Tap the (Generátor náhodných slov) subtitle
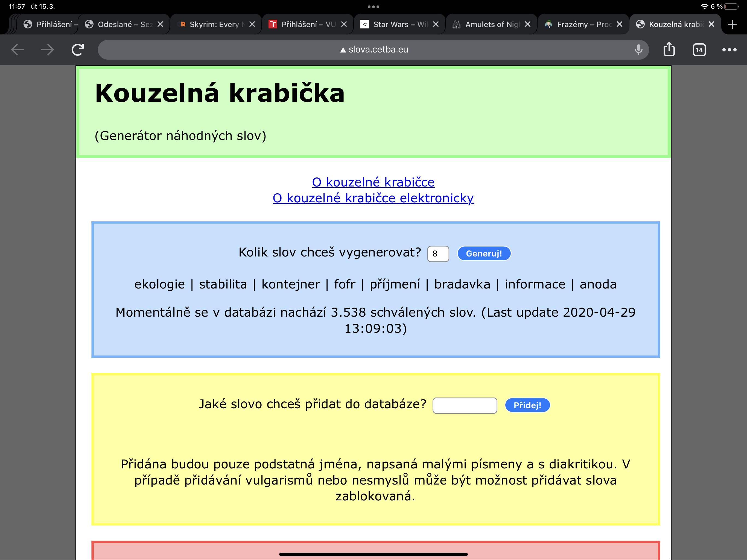 click(180, 136)
